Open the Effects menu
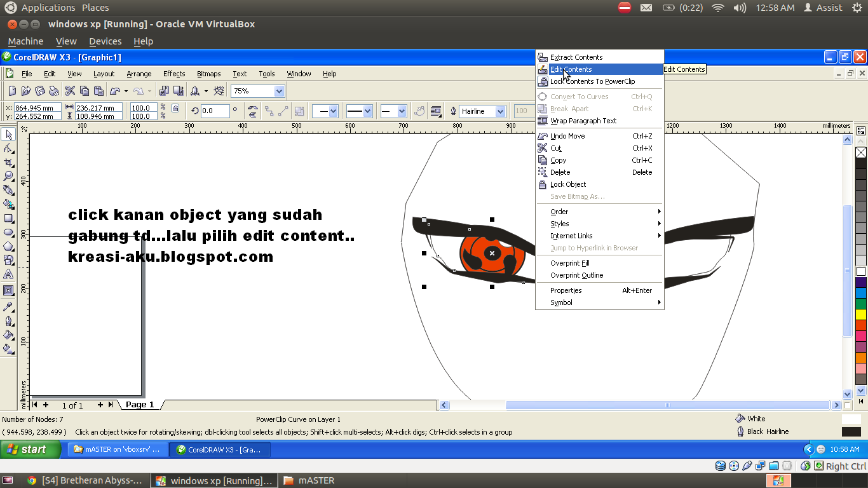The height and width of the screenshot is (488, 868). [x=174, y=74]
